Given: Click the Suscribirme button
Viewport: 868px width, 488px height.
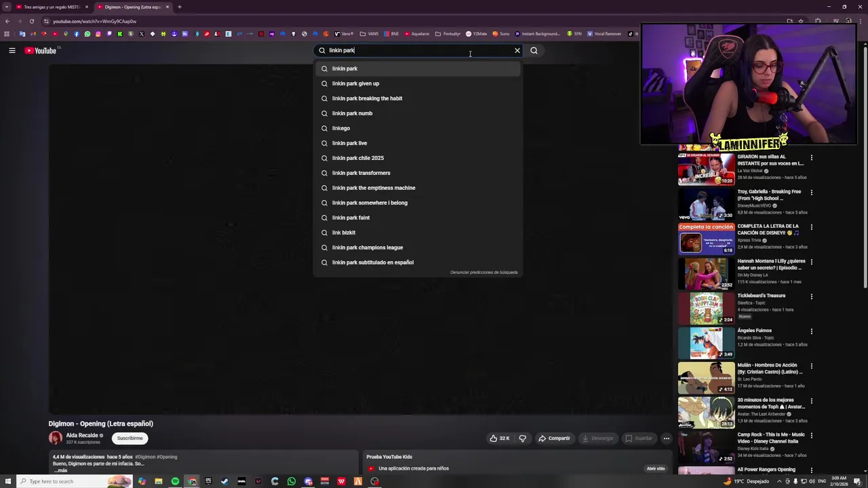Looking at the screenshot, I should (x=130, y=439).
